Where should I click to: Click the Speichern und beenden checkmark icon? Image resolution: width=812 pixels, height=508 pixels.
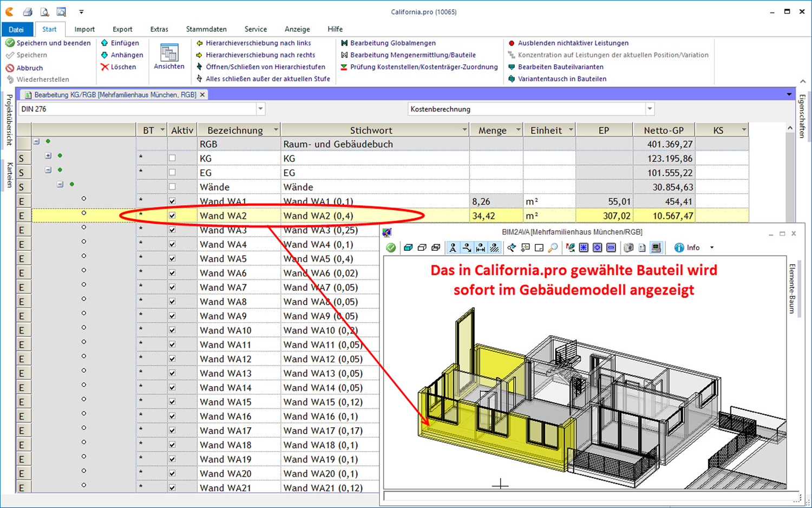pos(10,43)
